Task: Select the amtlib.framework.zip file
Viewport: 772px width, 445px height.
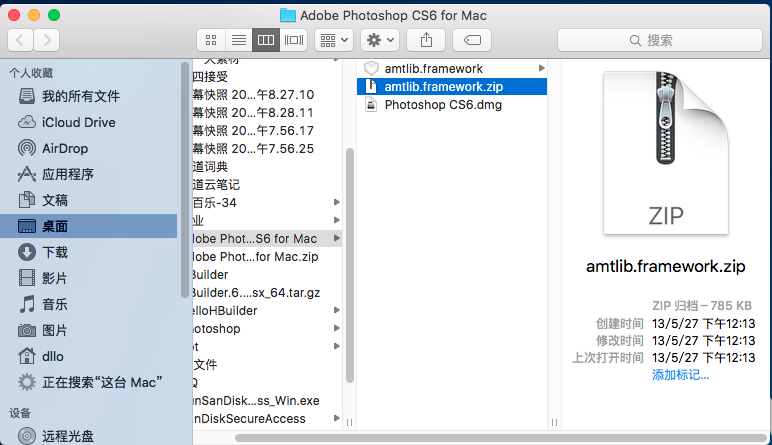Action: (x=451, y=87)
